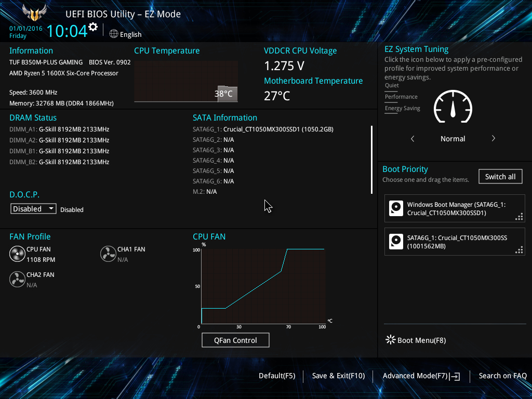Click DIMM_B1 G-Skill memory row
Screen dimensions: 532x399
(x=59, y=151)
